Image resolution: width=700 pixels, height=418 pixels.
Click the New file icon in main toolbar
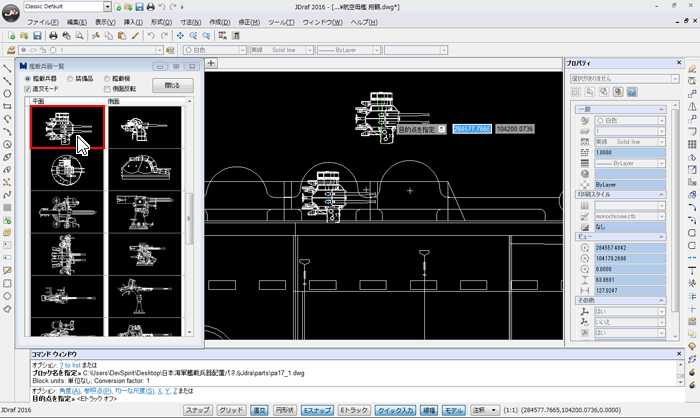(12, 36)
